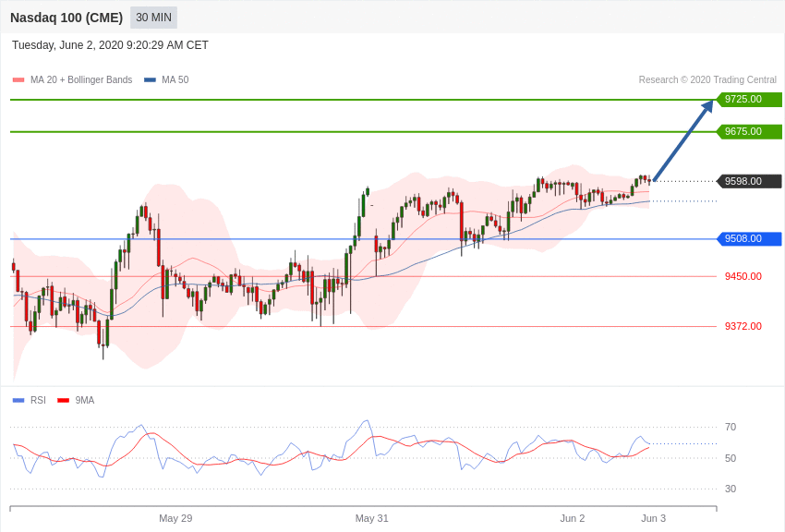Click the RSI 70 level label

point(731,427)
